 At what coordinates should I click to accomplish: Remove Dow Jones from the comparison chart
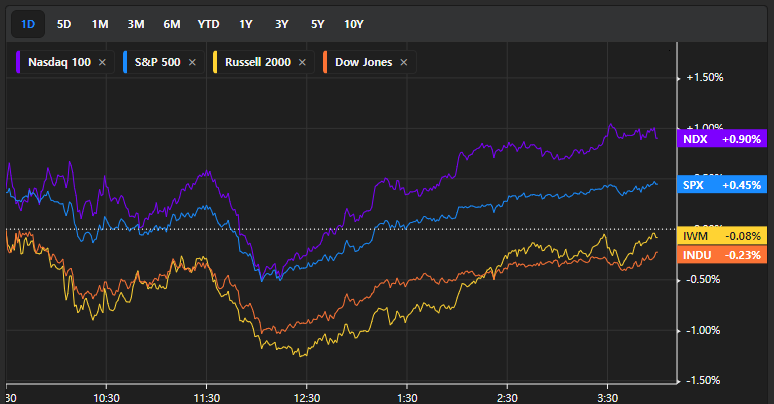click(404, 62)
